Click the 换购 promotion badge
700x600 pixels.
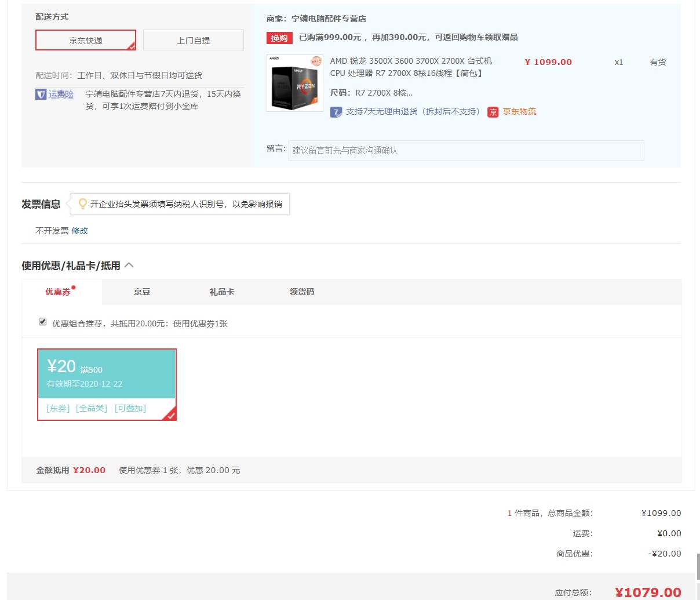tap(279, 38)
